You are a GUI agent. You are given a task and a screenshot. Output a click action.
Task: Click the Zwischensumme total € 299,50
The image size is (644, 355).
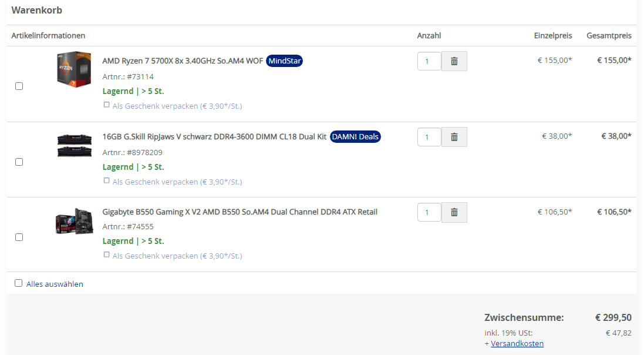coord(613,317)
